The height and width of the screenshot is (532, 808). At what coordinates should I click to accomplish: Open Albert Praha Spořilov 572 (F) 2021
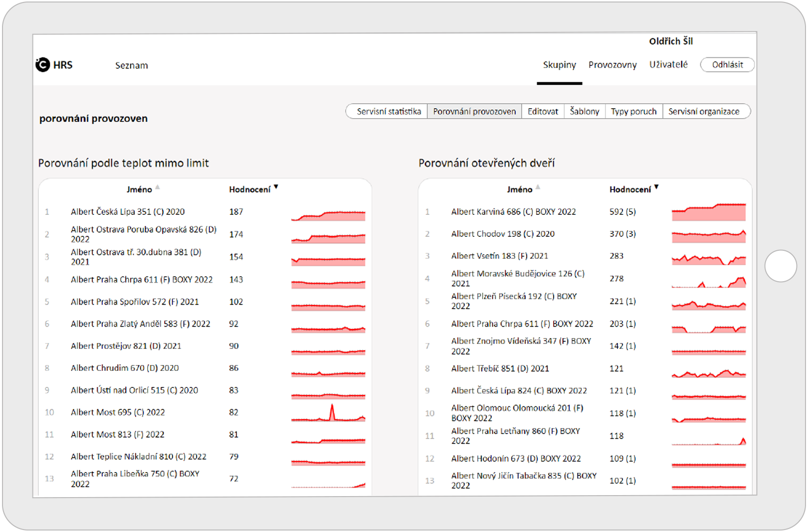[135, 302]
